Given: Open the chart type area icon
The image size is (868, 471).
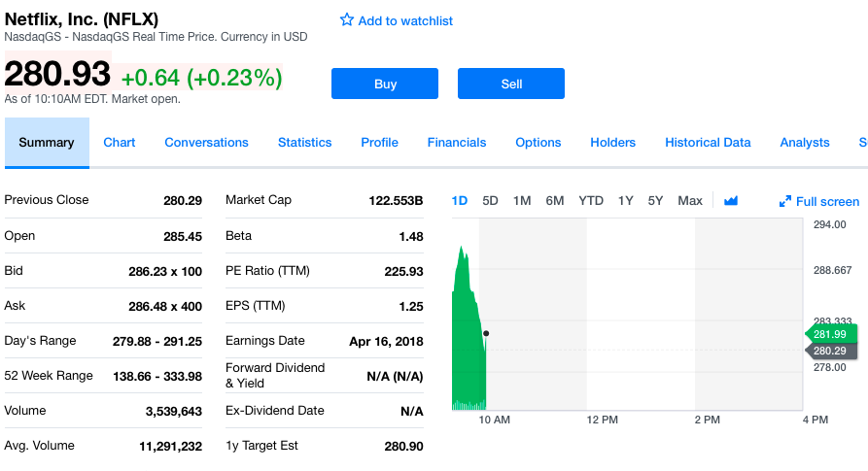Looking at the screenshot, I should [x=731, y=201].
